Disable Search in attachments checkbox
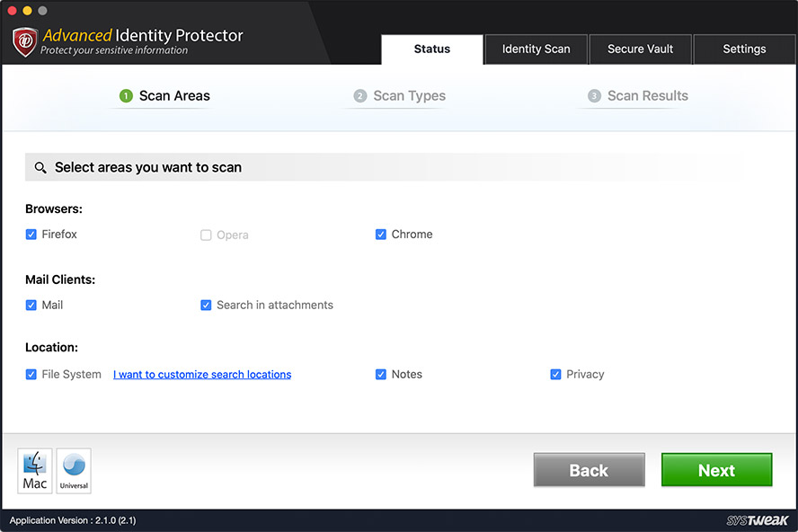798x532 pixels. pos(206,305)
